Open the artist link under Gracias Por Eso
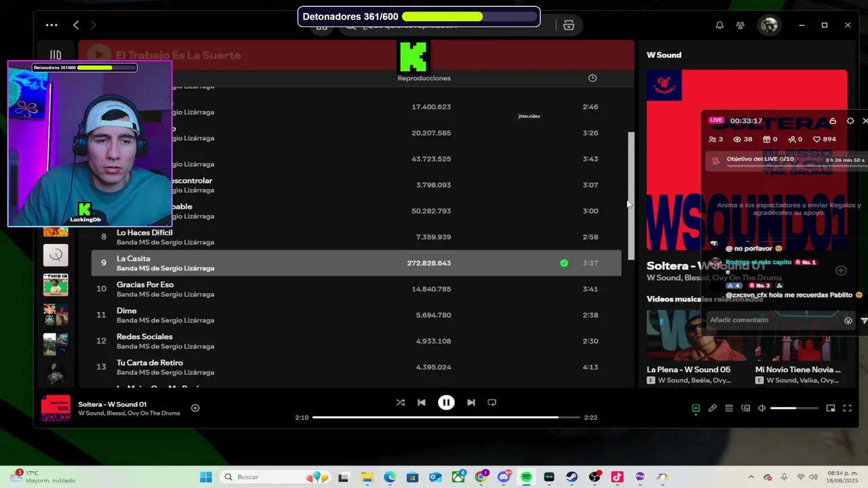The height and width of the screenshot is (488, 868). point(165,294)
